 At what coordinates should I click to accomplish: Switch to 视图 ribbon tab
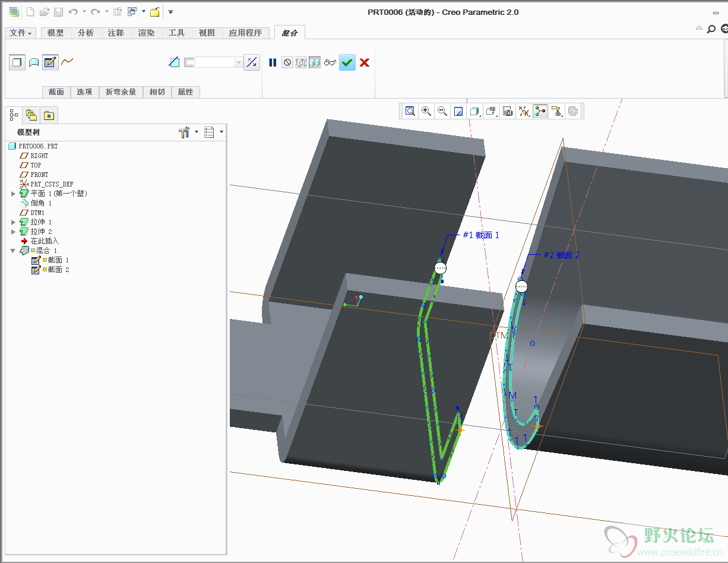click(x=207, y=33)
